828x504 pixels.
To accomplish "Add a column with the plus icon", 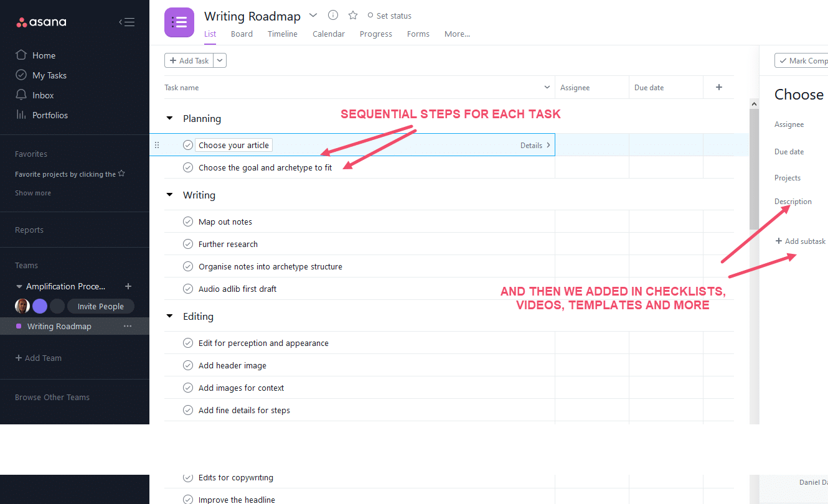I will click(x=719, y=87).
